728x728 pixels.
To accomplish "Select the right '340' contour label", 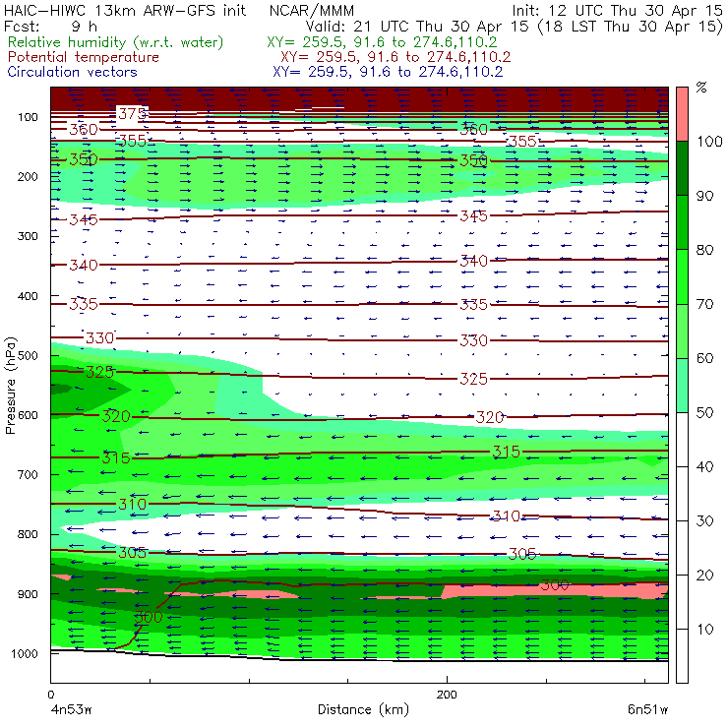I will tap(473, 261).
